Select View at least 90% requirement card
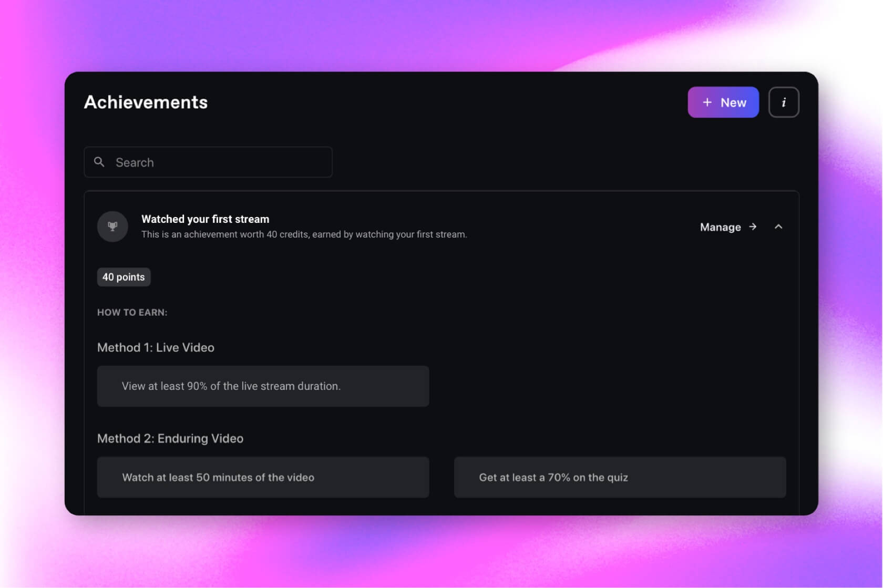883x588 pixels. tap(263, 386)
